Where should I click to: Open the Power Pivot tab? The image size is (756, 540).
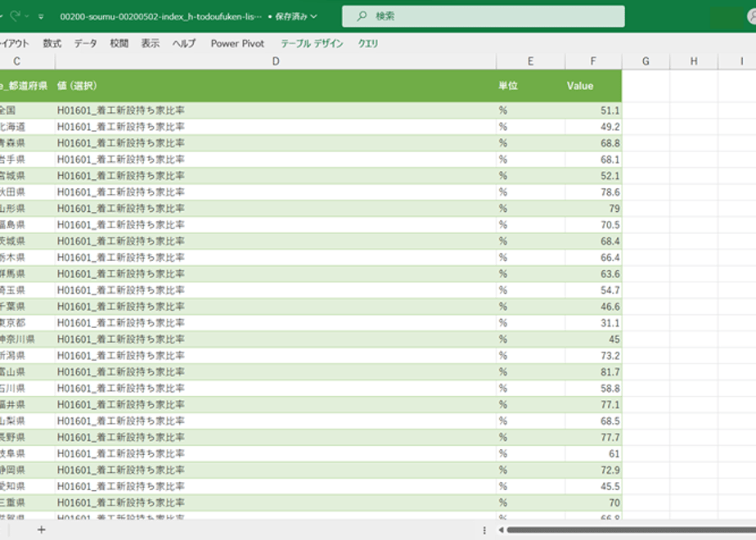coord(237,43)
